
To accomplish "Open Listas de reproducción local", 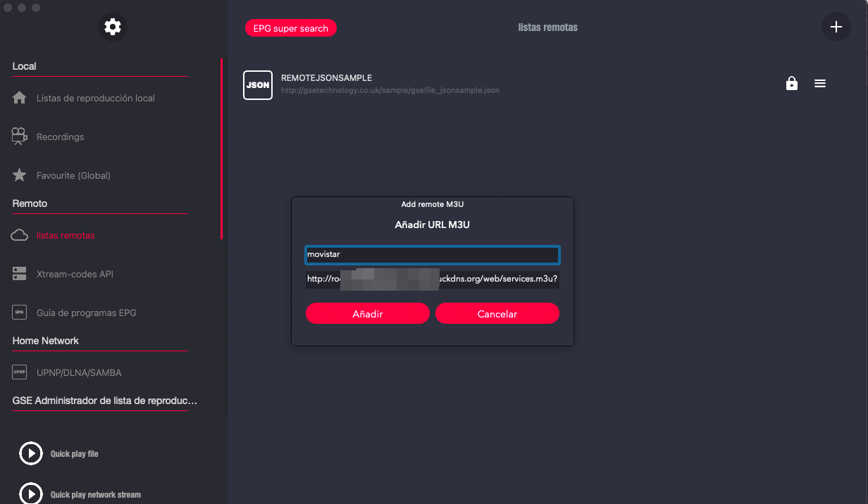I will pyautogui.click(x=95, y=99).
